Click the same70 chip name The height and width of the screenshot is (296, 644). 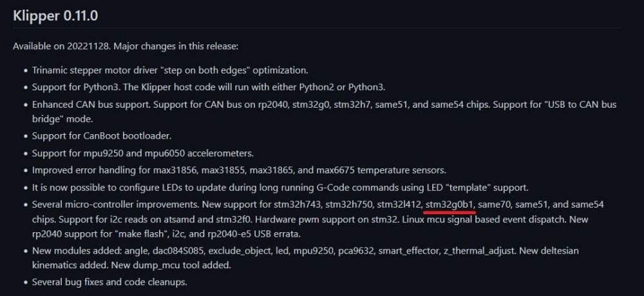pyautogui.click(x=495, y=204)
